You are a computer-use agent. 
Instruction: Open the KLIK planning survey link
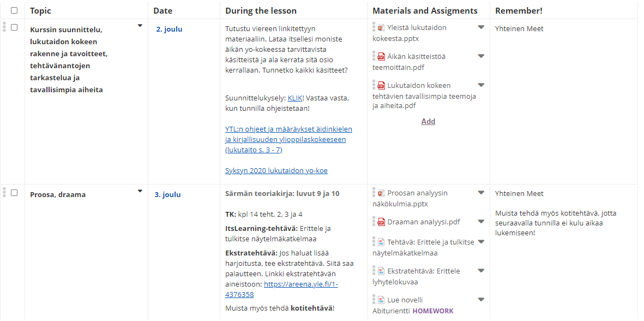pos(295,98)
